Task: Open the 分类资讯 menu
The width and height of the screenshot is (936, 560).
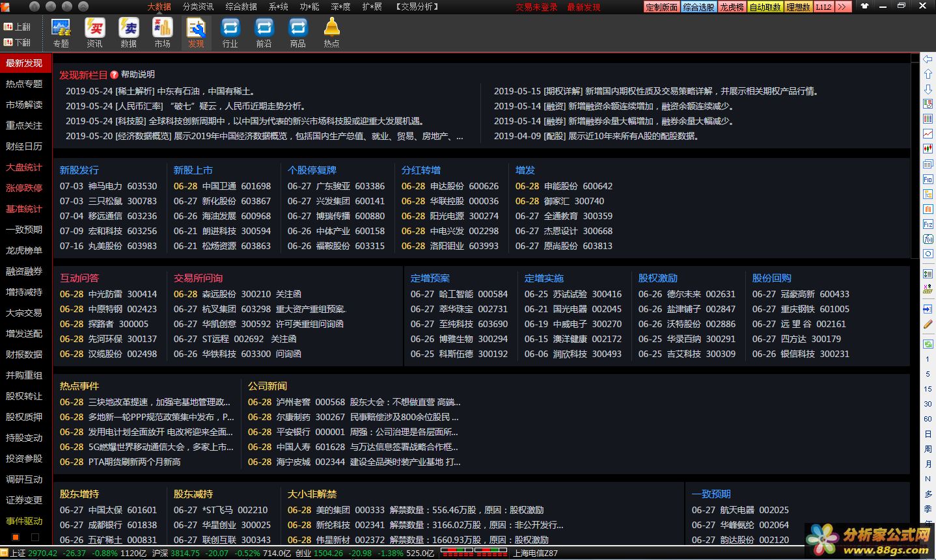Action: (198, 7)
